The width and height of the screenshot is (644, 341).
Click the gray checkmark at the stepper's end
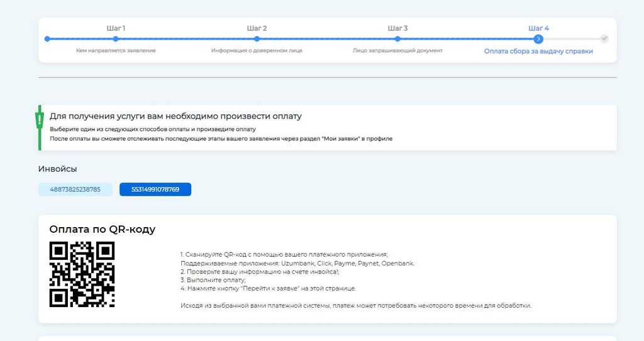pos(604,38)
